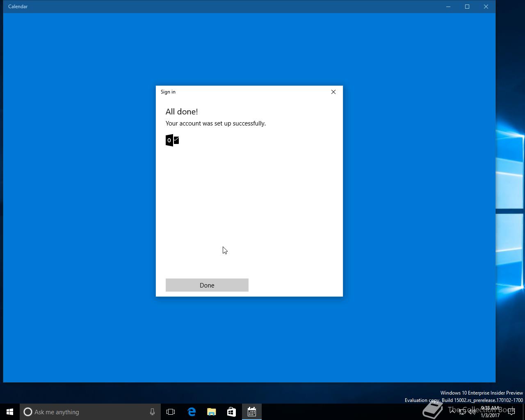Click the Outlook account icon

click(x=172, y=140)
